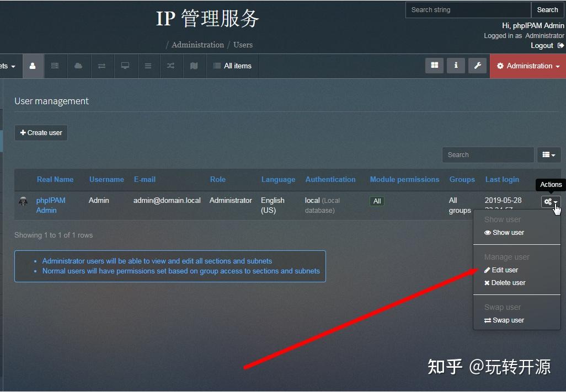Click the cloud icon in the navigation bar
566x392 pixels.
coord(78,66)
